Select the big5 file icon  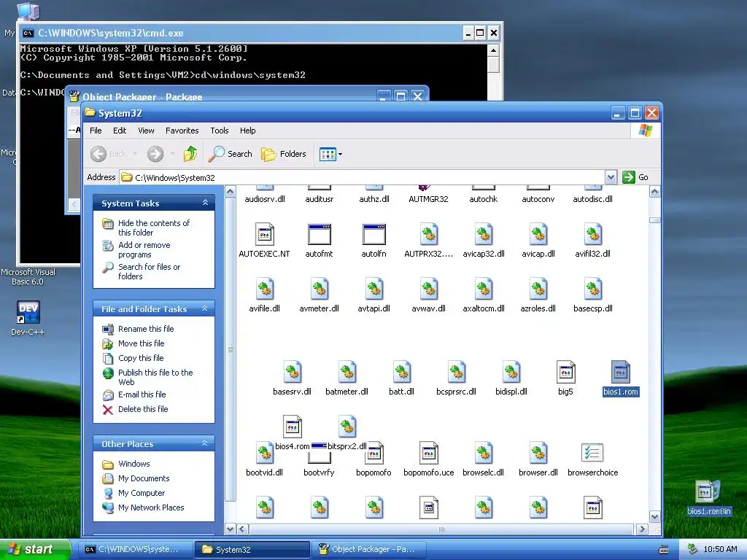[x=566, y=372]
